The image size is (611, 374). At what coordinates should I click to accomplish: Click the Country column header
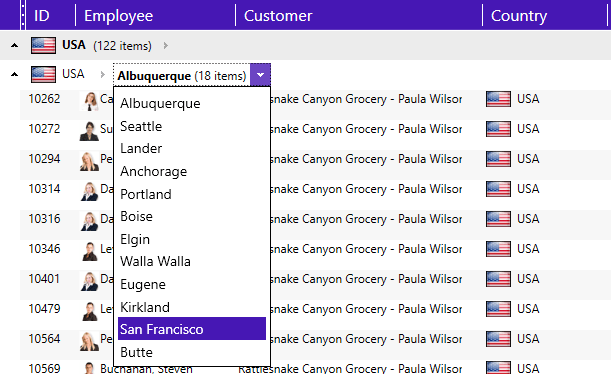[x=519, y=16]
